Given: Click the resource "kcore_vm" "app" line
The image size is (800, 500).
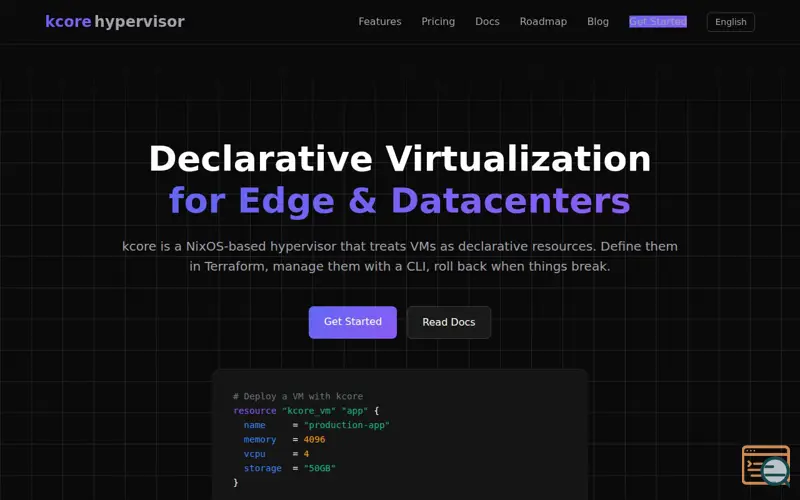Looking at the screenshot, I should pos(306,411).
